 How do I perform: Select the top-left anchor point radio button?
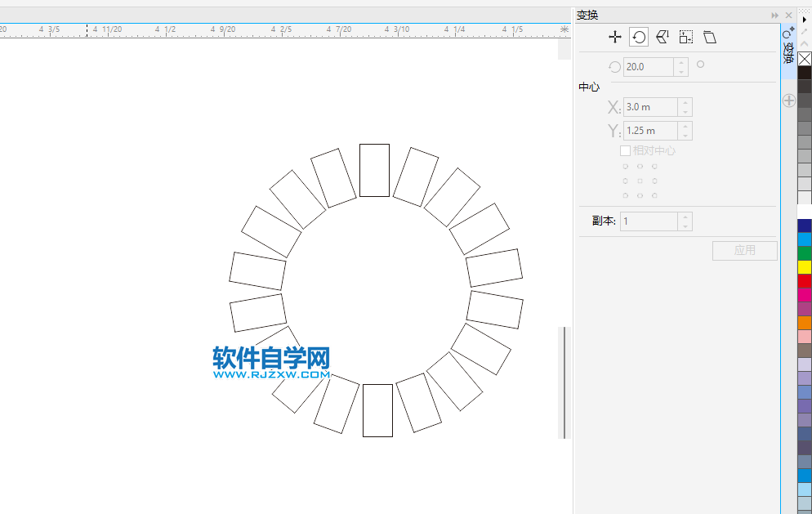coord(626,165)
